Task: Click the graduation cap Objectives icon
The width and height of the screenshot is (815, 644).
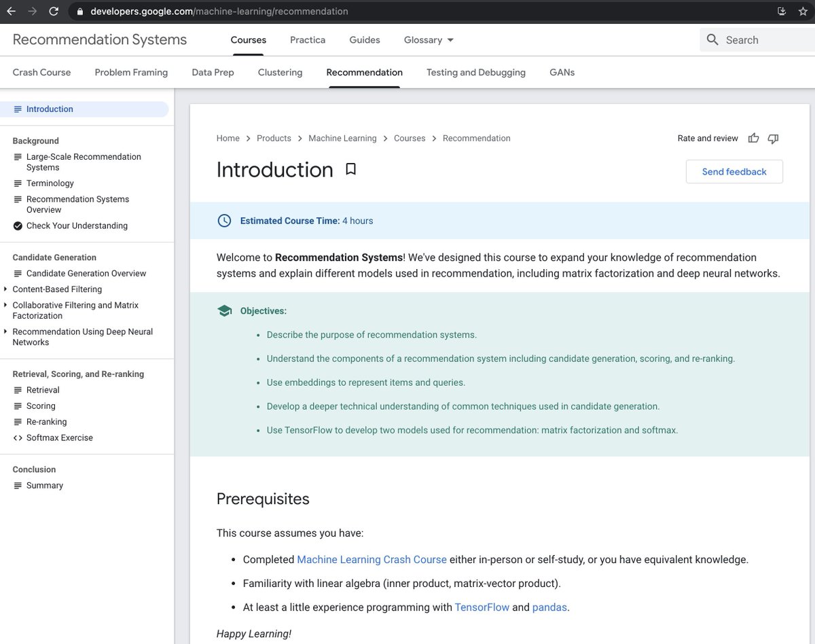Action: point(224,311)
